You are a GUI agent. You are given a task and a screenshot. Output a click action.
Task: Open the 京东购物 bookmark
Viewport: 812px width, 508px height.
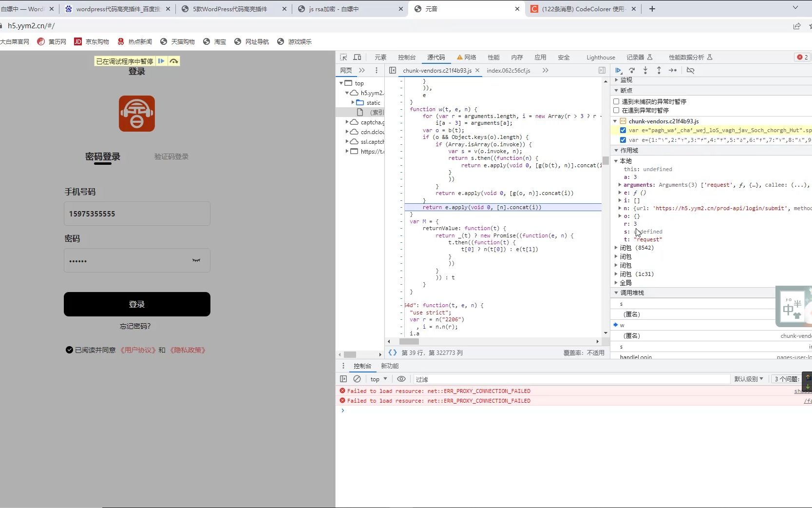[x=92, y=41]
